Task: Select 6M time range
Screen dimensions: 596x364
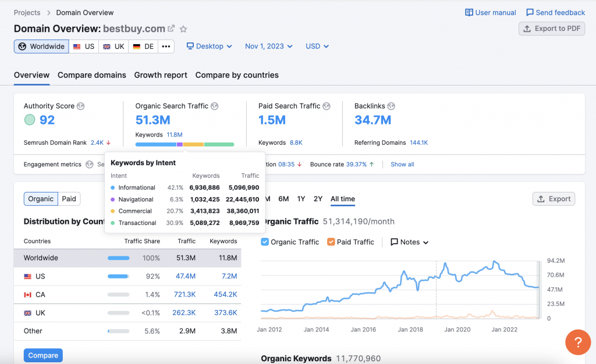Action: tap(283, 199)
